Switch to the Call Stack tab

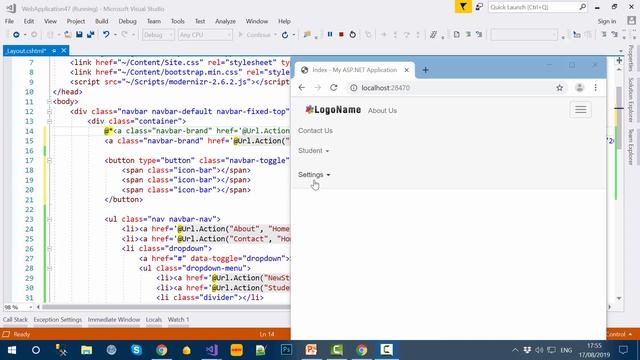tap(16, 320)
